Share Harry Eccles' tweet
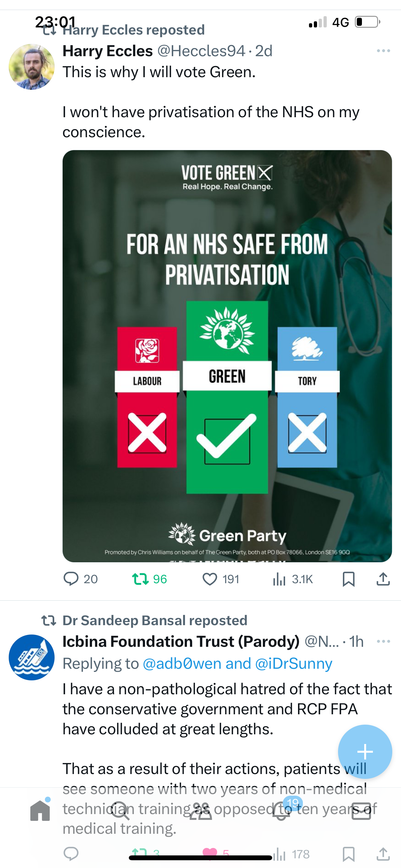The height and width of the screenshot is (868, 401). pyautogui.click(x=383, y=579)
